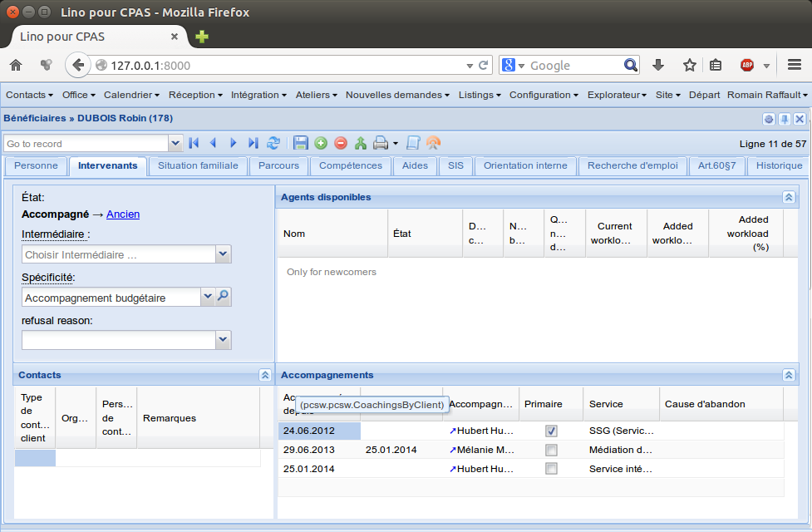The width and height of the screenshot is (812, 532).
Task: Open Hubert link in the 25.01.2014 row
Action: [481, 469]
